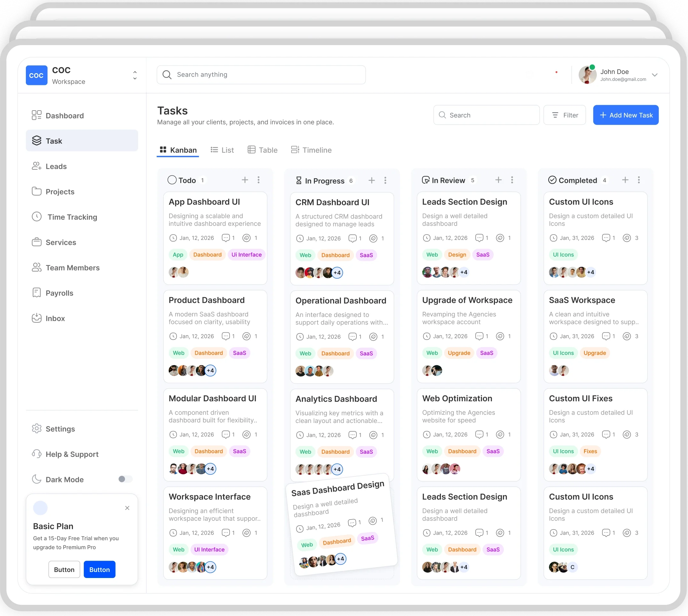688x616 pixels.
Task: Expand the COC Workspace switcher
Action: (x=135, y=75)
